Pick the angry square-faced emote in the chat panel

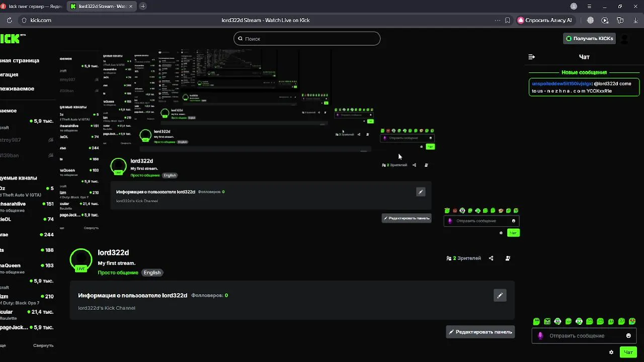click(x=547, y=321)
